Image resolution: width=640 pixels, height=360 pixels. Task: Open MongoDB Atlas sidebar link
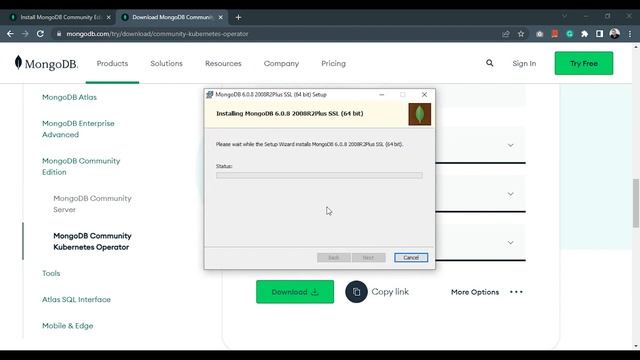click(69, 97)
